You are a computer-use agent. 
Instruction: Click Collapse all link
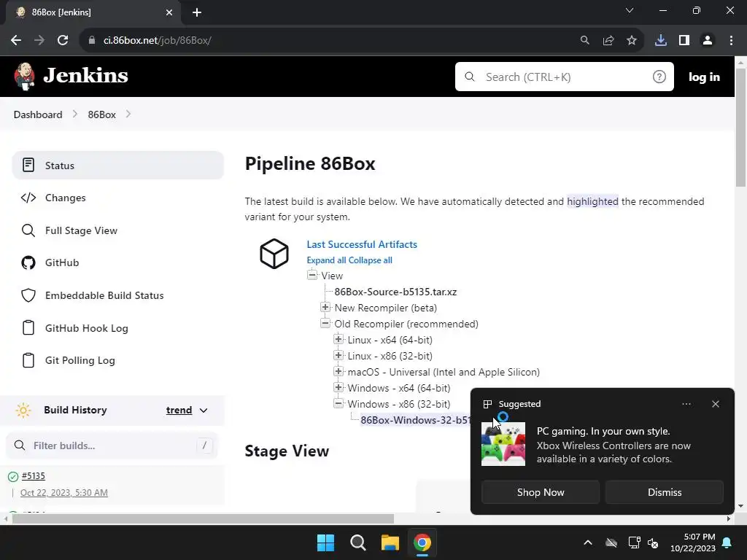[371, 260]
